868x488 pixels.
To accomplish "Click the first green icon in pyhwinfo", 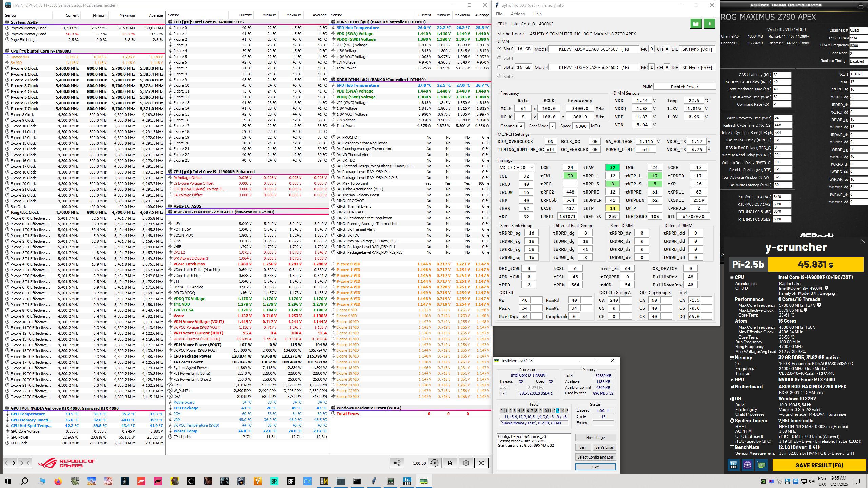I will tap(696, 24).
